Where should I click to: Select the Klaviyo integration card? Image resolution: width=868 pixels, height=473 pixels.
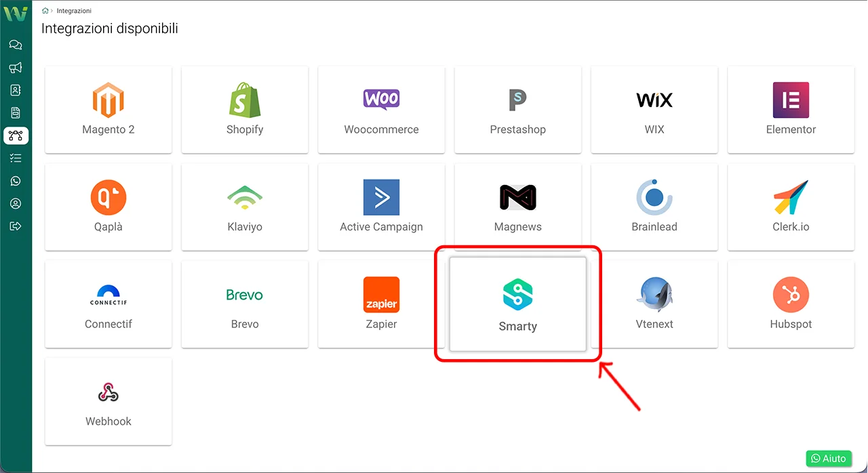245,207
